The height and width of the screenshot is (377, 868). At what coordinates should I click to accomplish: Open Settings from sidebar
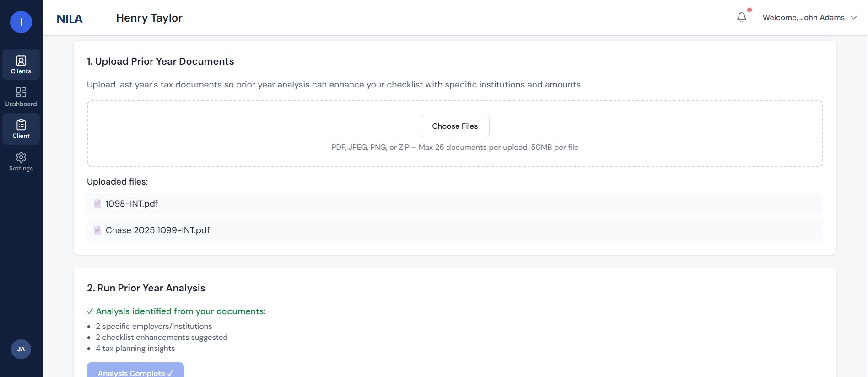tap(21, 162)
